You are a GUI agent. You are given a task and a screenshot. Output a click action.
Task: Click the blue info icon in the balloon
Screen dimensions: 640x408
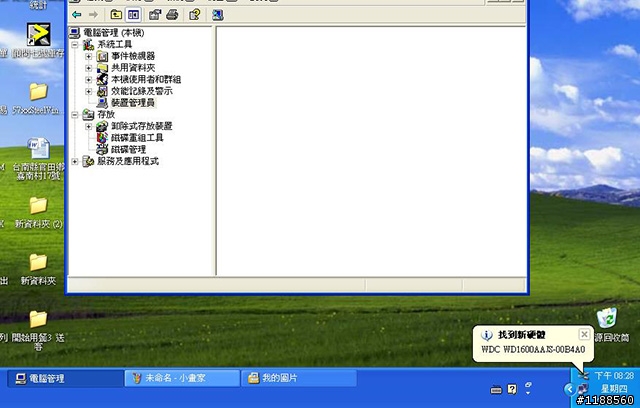[487, 335]
